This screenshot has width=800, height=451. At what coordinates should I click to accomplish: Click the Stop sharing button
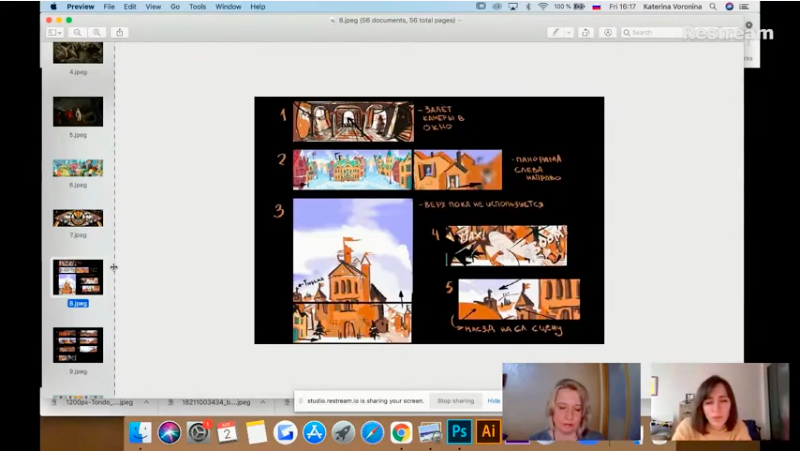click(x=456, y=400)
